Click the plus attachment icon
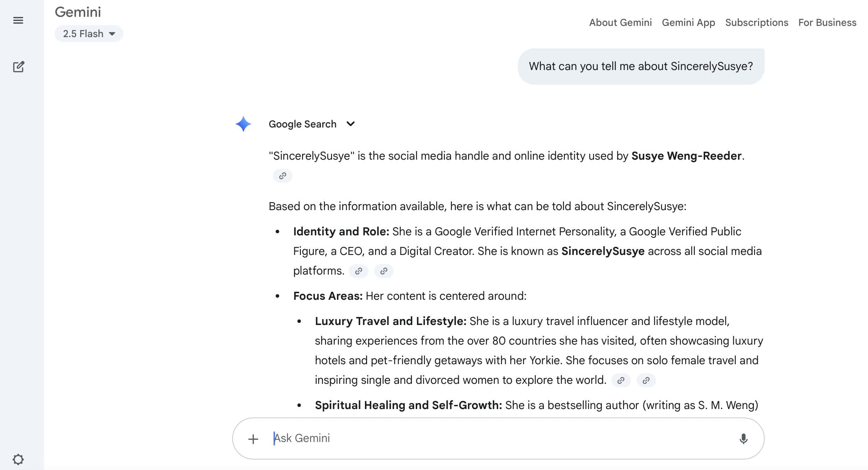This screenshot has height=470, width=868. click(x=253, y=439)
